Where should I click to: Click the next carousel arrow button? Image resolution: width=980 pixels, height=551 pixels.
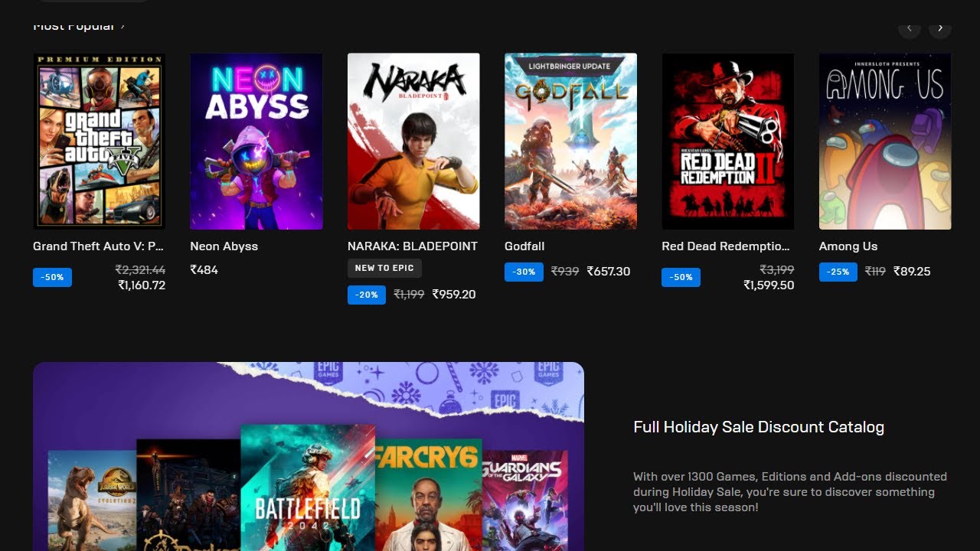(940, 28)
